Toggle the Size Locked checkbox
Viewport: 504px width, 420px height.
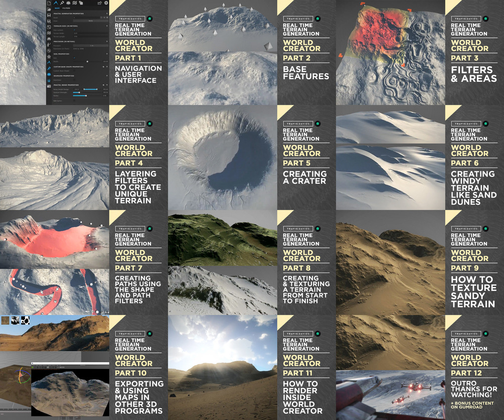[74, 30]
